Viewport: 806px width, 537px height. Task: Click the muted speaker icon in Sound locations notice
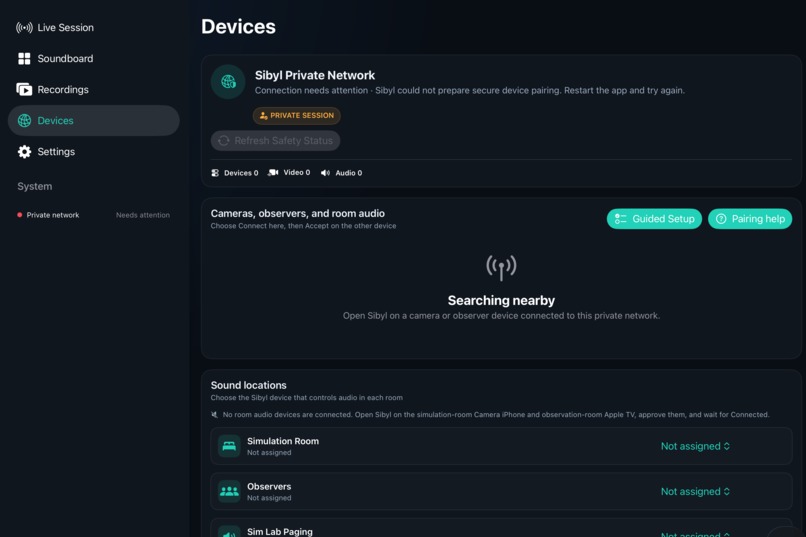click(214, 415)
